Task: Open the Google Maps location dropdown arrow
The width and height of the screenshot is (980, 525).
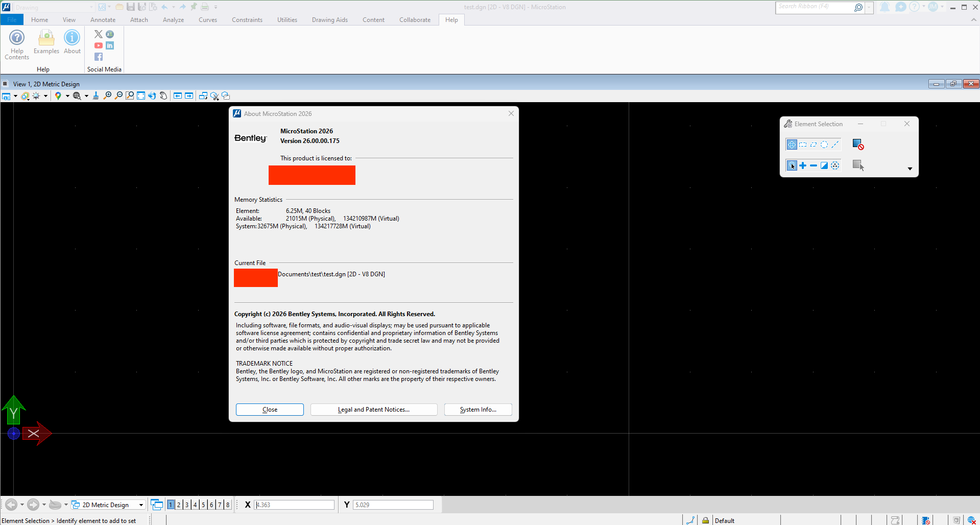Action: pyautogui.click(x=67, y=96)
